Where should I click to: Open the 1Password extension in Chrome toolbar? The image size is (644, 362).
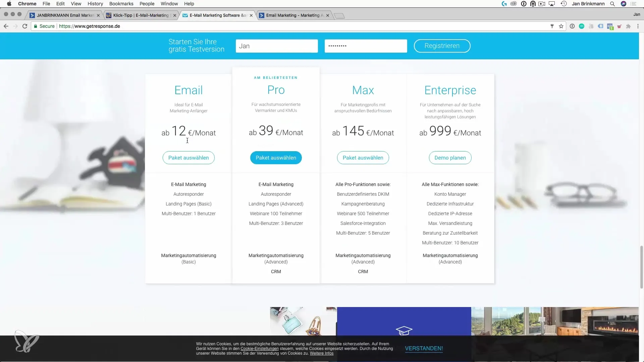(572, 26)
